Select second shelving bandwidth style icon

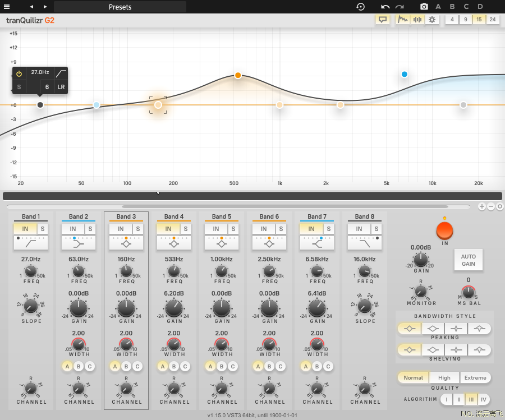[433, 350]
